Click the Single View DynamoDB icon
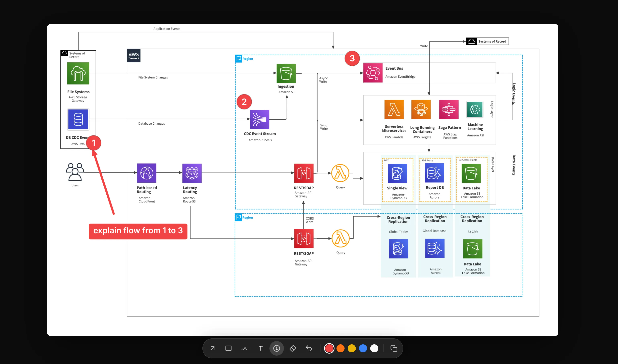The image size is (618, 364). [398, 173]
